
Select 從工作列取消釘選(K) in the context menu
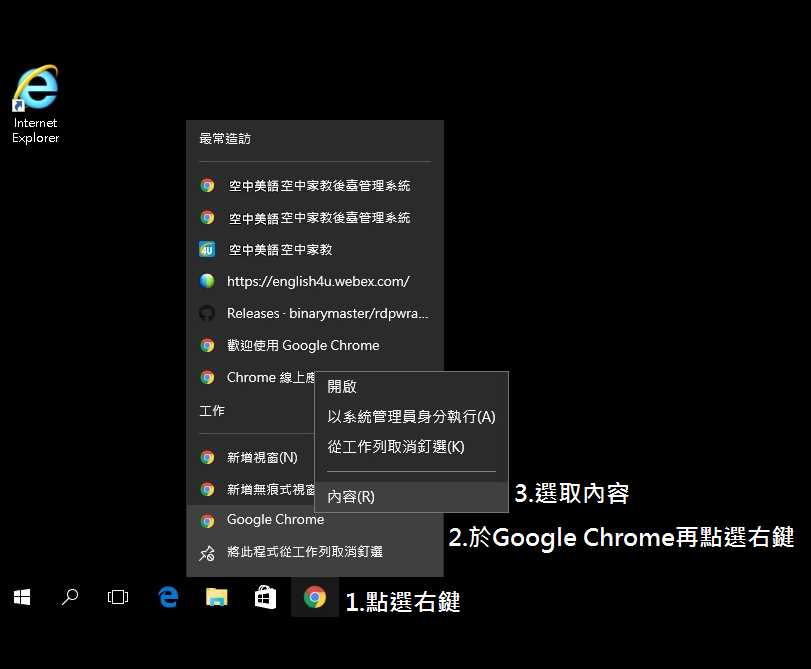pos(411,447)
